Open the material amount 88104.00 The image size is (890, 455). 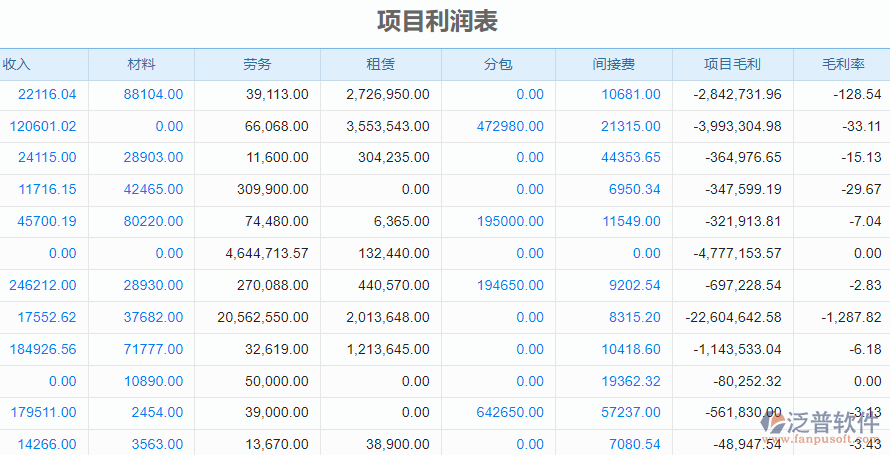[153, 94]
